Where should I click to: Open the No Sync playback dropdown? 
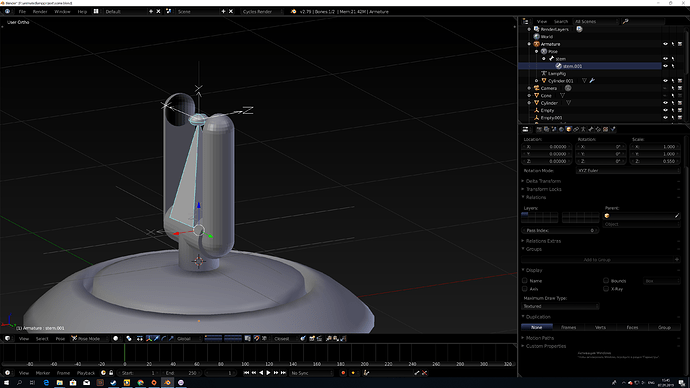tap(312, 373)
